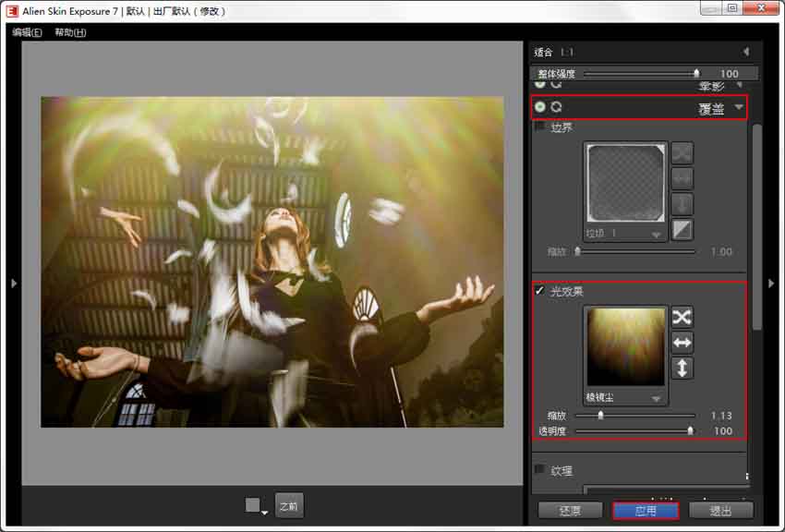The height and width of the screenshot is (532, 785).
Task: Open the 帮助(H) menu
Action: coord(70,32)
